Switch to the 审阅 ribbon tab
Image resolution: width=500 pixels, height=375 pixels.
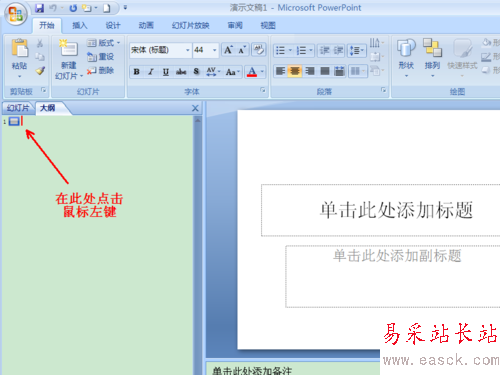[235, 25]
